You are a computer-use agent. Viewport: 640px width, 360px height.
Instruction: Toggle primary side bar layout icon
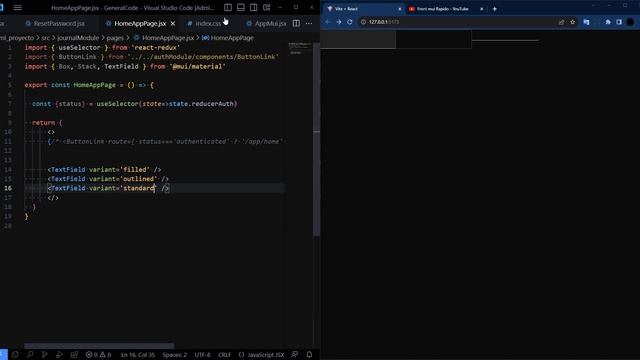tap(228, 8)
